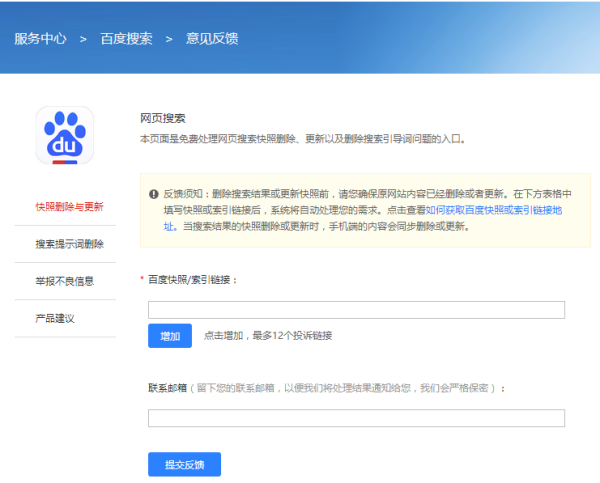Focus the 联系邮箱 input field

pyautogui.click(x=356, y=418)
